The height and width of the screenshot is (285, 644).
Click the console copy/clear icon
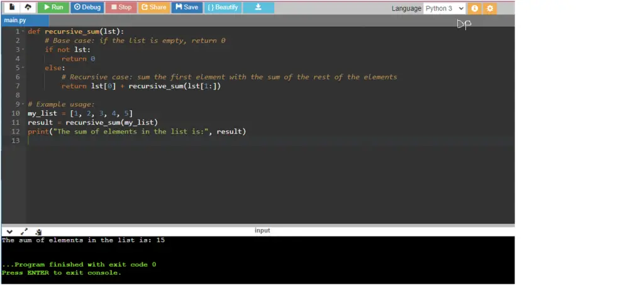point(38,232)
